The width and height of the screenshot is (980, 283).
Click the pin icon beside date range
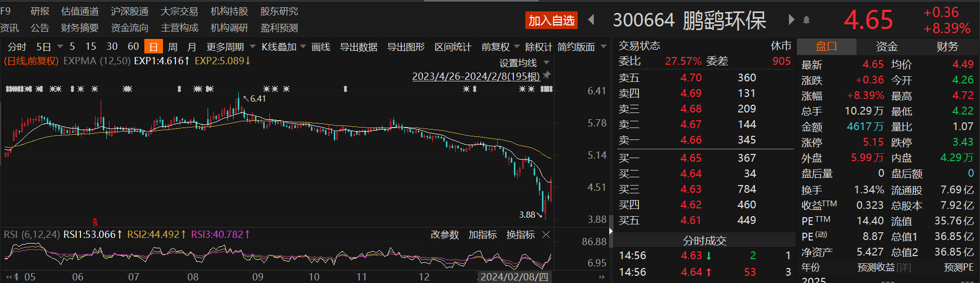[547, 75]
